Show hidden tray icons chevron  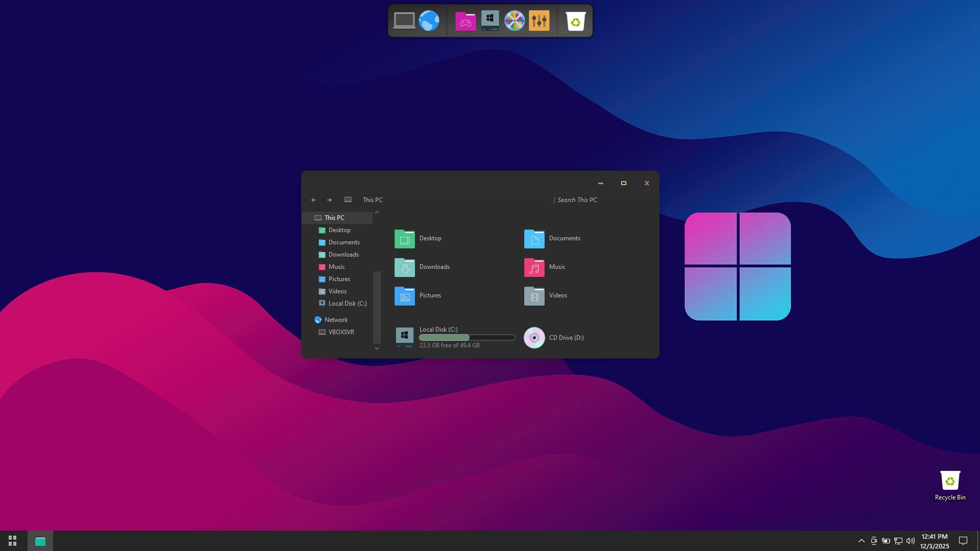tap(861, 541)
